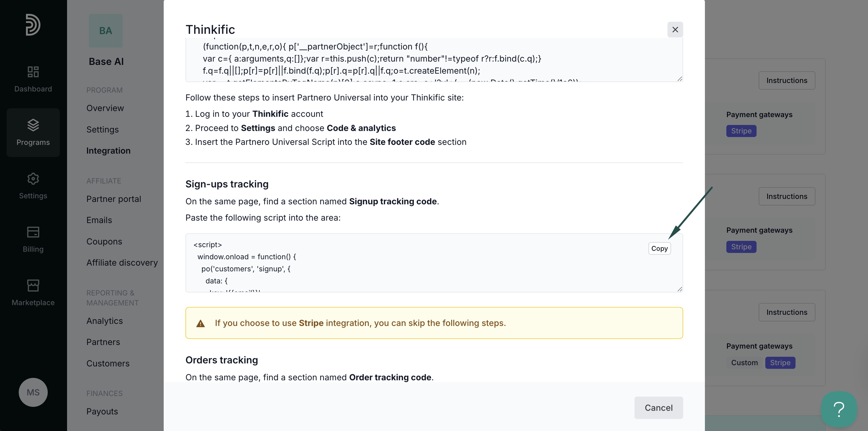Click the third Instructions button

[x=787, y=312]
